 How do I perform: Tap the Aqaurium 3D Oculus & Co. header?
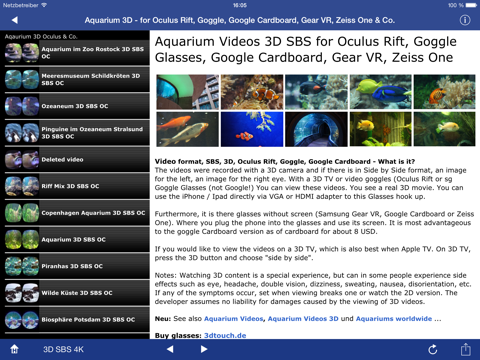coord(41,36)
